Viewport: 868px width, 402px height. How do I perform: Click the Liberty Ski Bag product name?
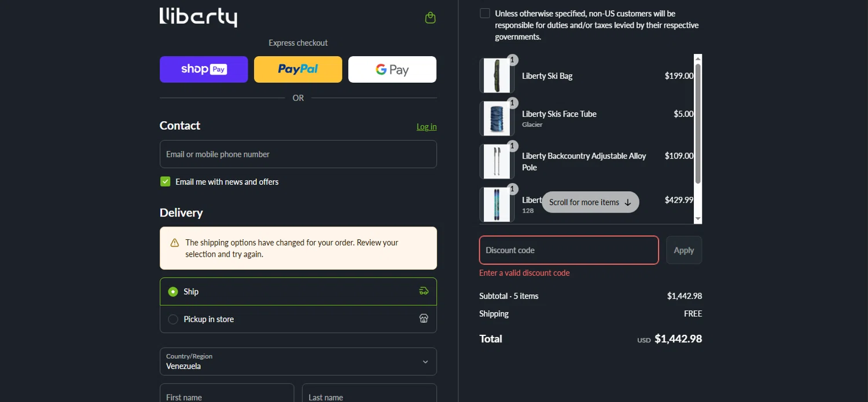coord(547,76)
